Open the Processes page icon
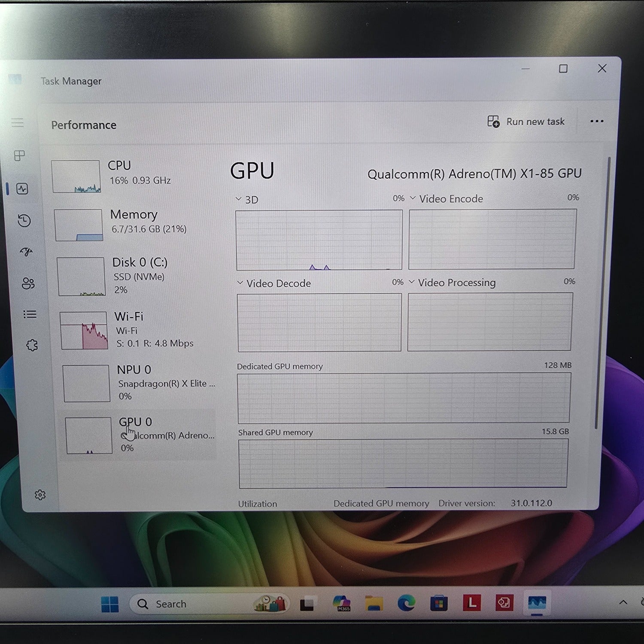The height and width of the screenshot is (644, 644). (19, 155)
